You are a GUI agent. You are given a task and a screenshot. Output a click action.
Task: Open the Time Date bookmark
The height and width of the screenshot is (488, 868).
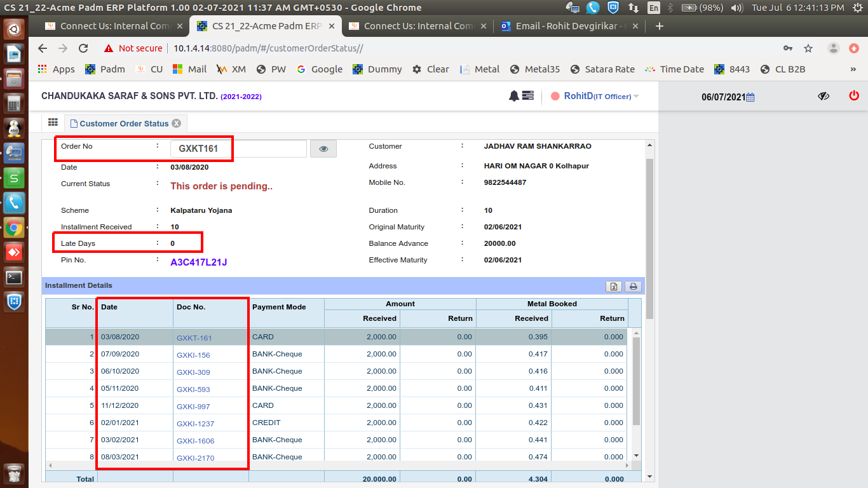(x=674, y=69)
